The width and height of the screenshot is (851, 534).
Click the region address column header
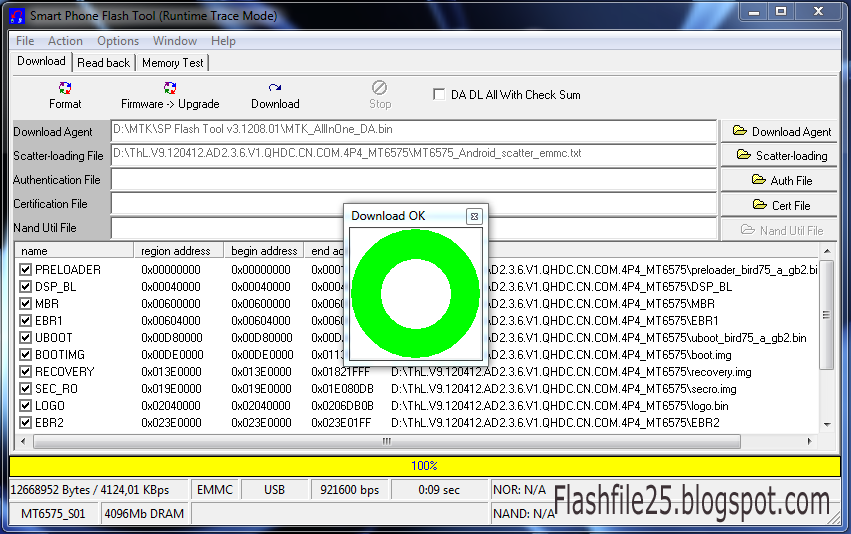coord(179,251)
